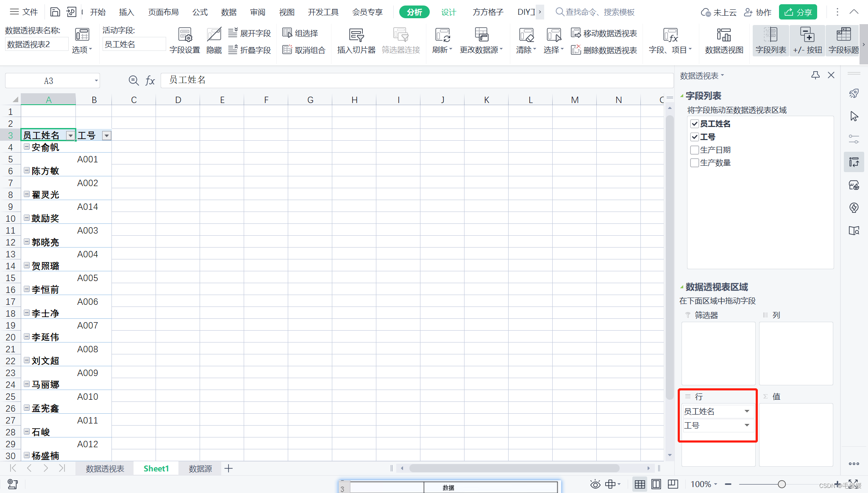Open 插入切片器 insert slicer
The image size is (868, 493).
(x=356, y=41)
